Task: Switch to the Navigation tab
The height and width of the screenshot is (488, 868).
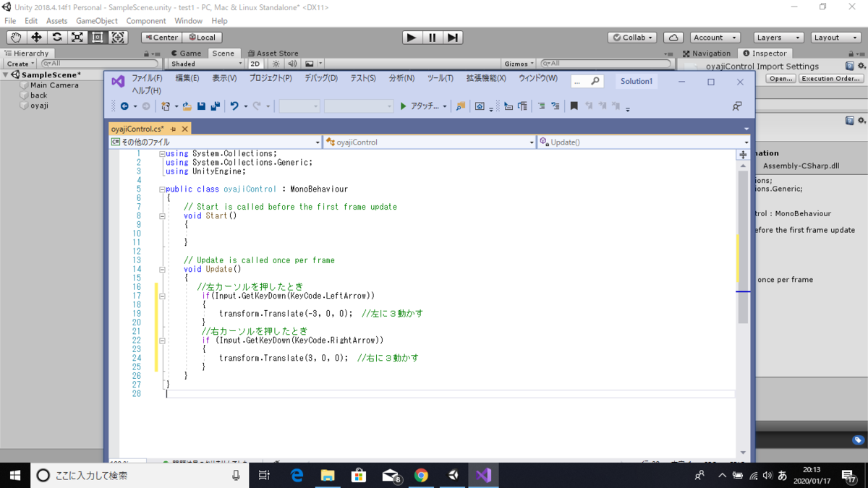Action: tap(707, 53)
